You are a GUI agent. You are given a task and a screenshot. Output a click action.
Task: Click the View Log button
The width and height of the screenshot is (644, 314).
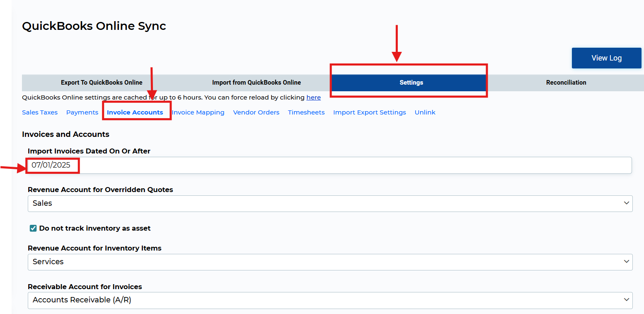[x=606, y=58]
